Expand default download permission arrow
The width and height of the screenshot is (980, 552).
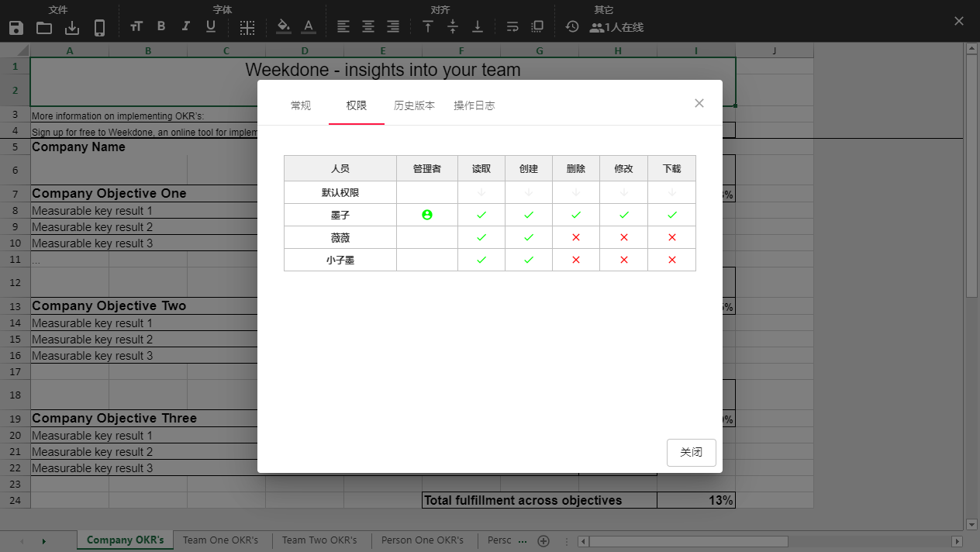[x=671, y=192]
